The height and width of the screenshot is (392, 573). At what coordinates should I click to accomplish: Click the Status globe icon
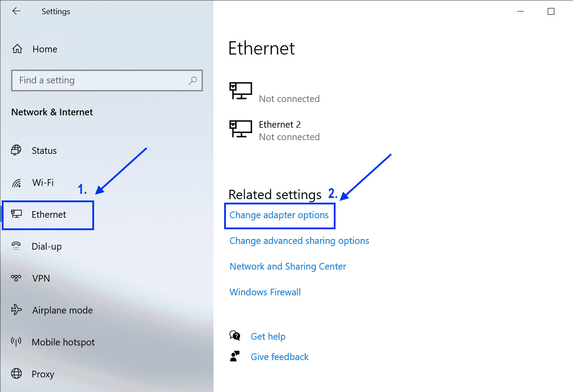[16, 150]
